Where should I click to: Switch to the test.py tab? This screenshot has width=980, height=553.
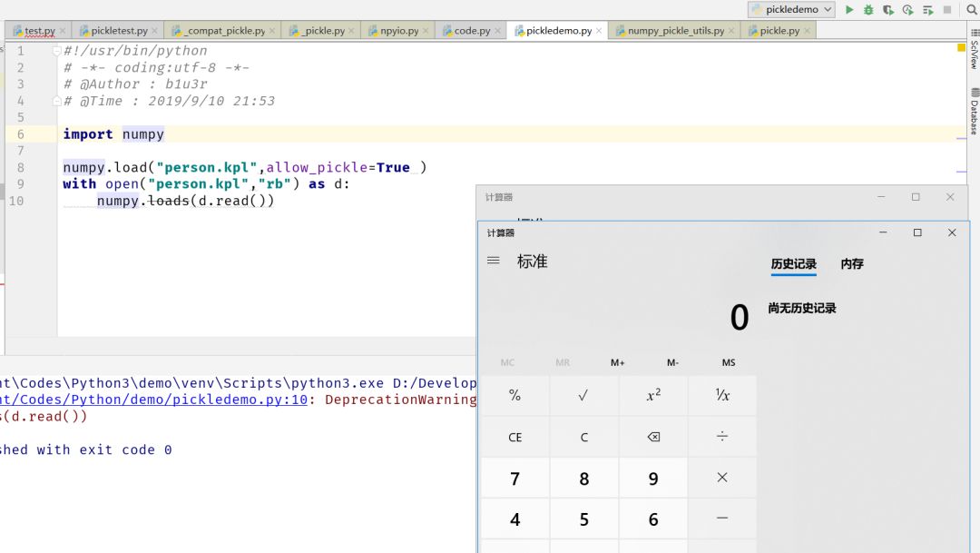(39, 30)
